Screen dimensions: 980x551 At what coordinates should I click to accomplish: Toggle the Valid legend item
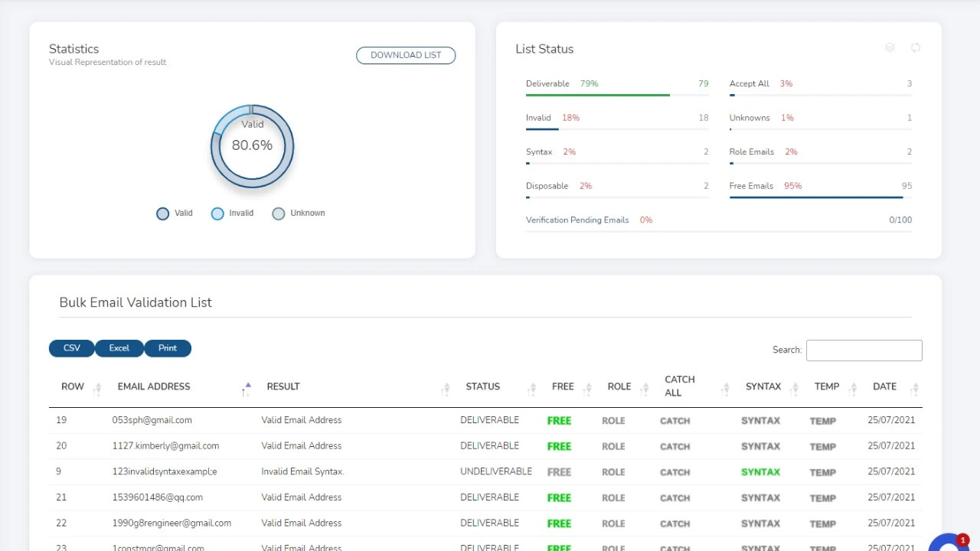(x=175, y=214)
